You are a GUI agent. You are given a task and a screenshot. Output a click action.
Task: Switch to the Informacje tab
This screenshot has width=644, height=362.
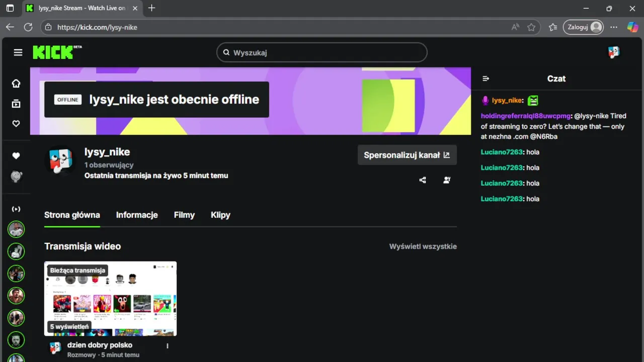click(137, 215)
